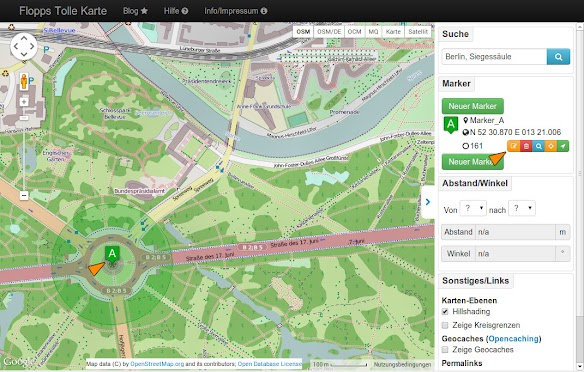Viewport: 584px width, 372px height.
Task: Open the Open Database License link
Action: pos(269,364)
